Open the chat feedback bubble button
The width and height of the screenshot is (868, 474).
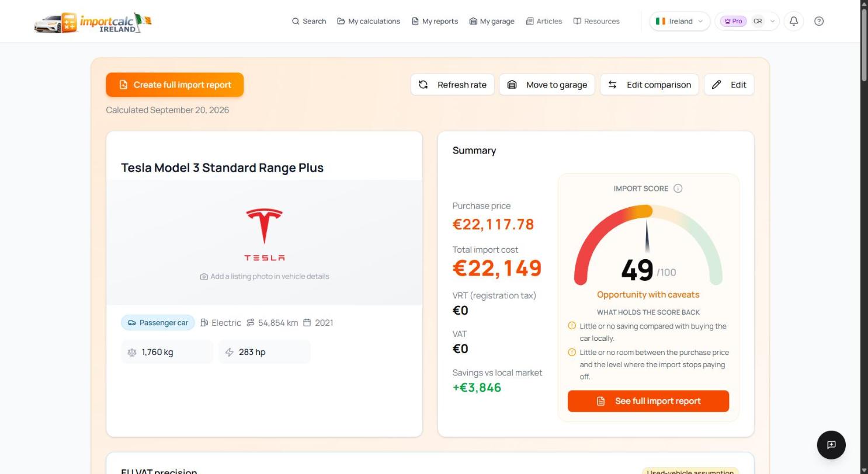click(x=831, y=445)
